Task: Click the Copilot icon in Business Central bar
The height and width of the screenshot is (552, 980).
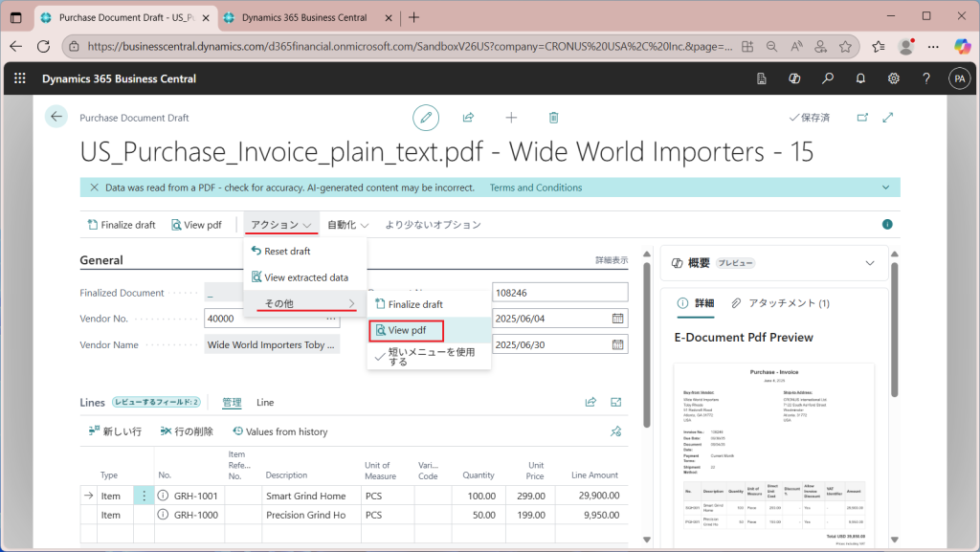Action: (794, 78)
